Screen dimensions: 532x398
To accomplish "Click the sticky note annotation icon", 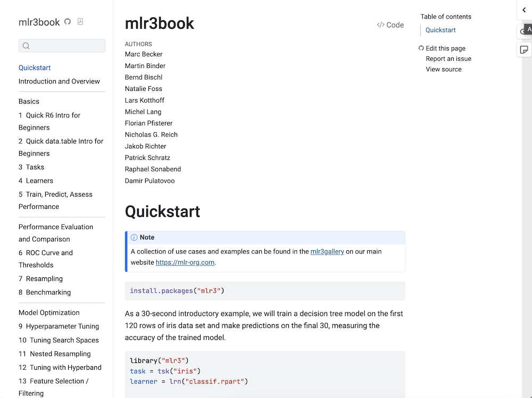I will (x=524, y=50).
